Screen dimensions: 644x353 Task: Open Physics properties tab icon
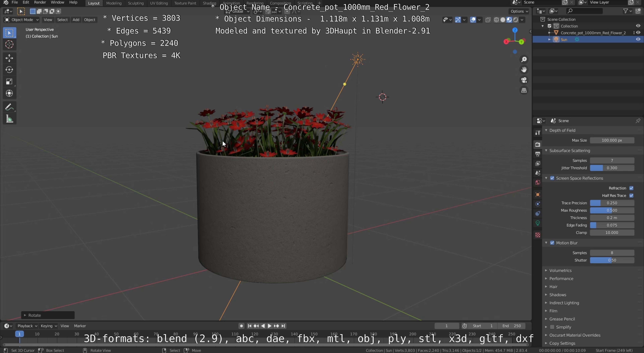tap(538, 204)
